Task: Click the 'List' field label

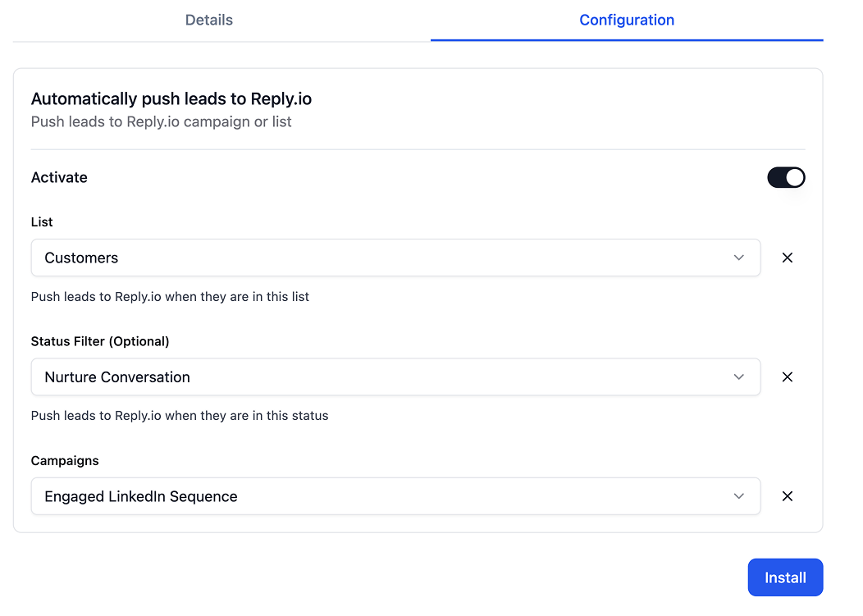Action: [x=42, y=221]
